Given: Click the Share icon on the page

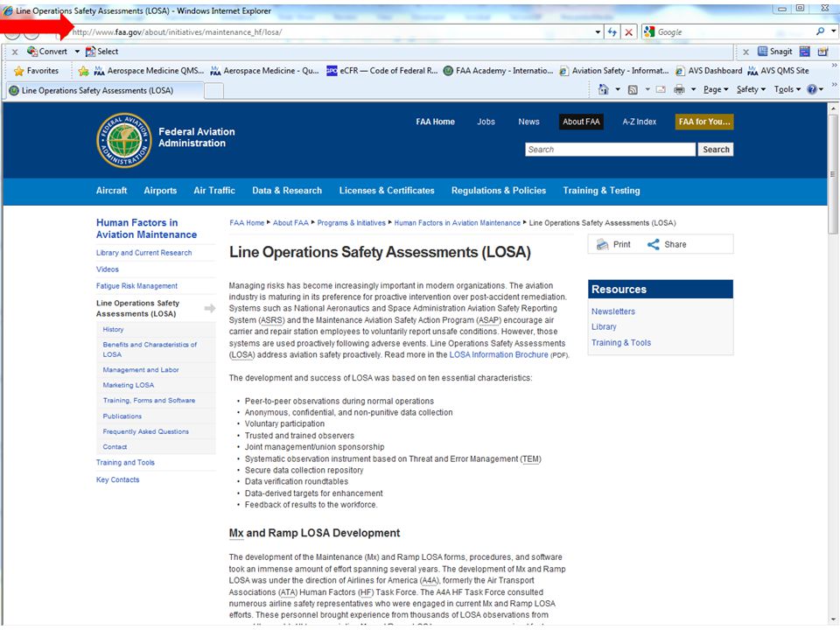Looking at the screenshot, I should 653,244.
